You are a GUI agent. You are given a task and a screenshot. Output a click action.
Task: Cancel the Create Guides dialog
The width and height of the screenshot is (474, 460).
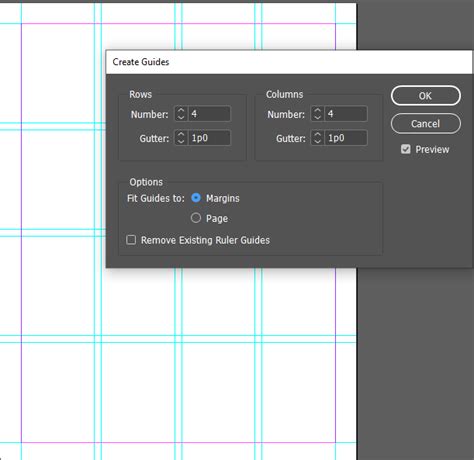click(426, 124)
